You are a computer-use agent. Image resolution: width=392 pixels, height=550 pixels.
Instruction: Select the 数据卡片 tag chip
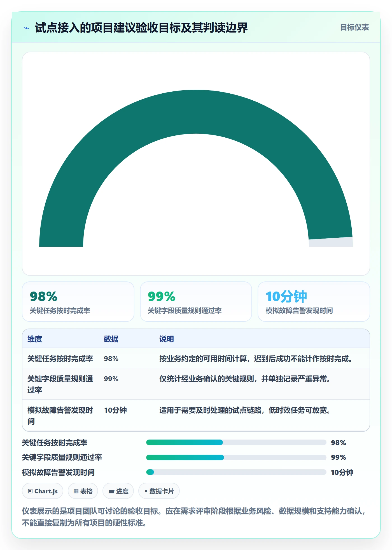click(x=159, y=491)
